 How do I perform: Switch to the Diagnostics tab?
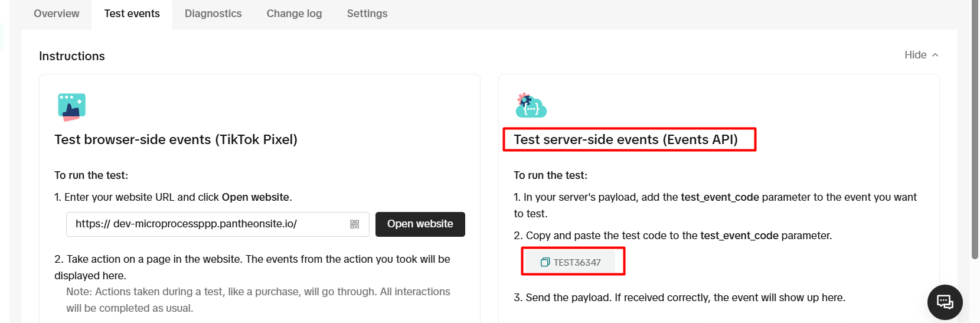(x=213, y=14)
